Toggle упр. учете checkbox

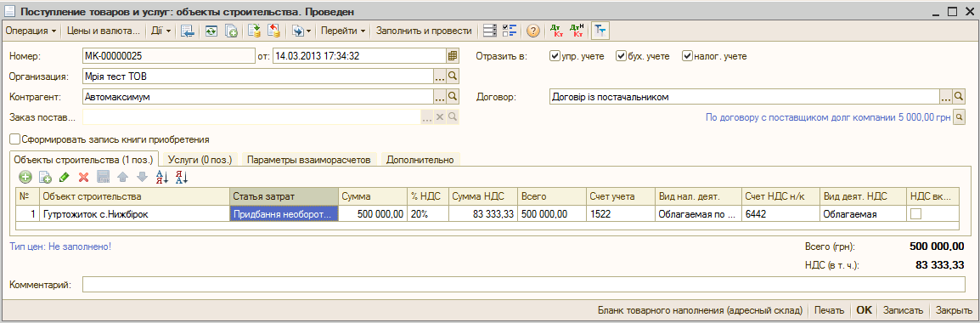pyautogui.click(x=555, y=56)
